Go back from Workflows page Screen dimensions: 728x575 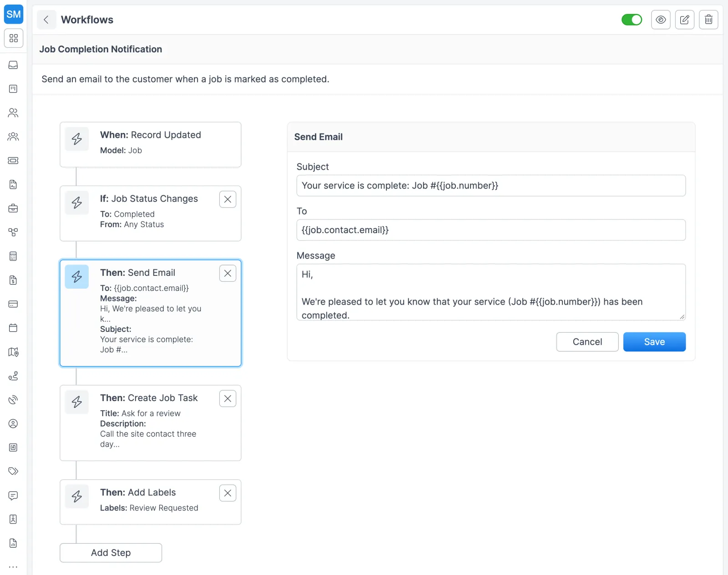(x=46, y=20)
